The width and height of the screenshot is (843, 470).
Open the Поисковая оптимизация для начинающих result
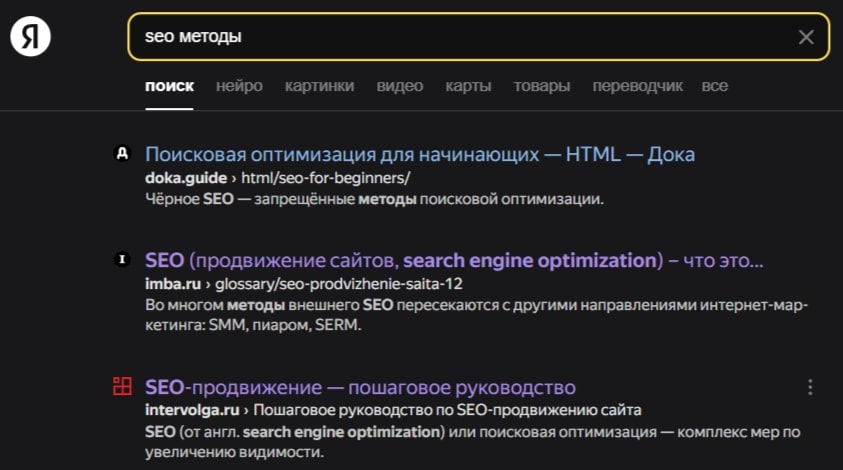click(420, 154)
